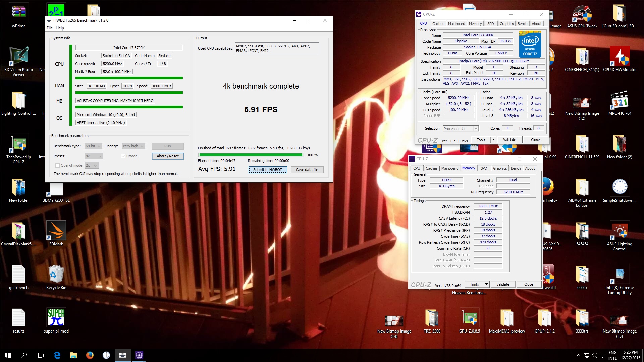Open MPC-HC x64 desktop icon

(x=620, y=102)
